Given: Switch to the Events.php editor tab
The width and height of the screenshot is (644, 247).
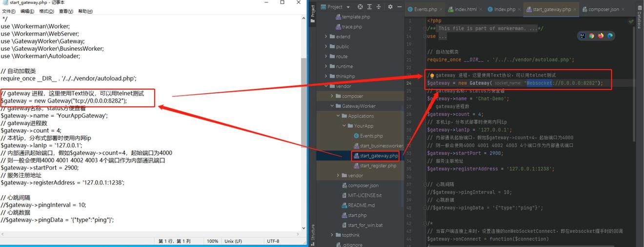Looking at the screenshot, I should coord(425,9).
